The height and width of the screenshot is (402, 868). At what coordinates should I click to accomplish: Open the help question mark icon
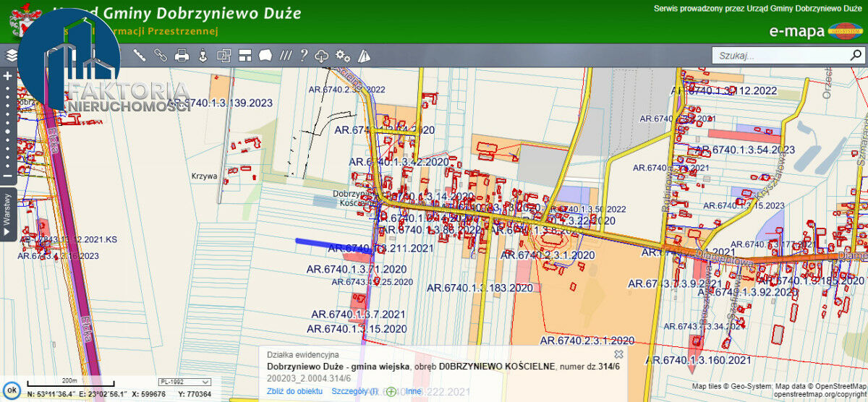point(304,55)
